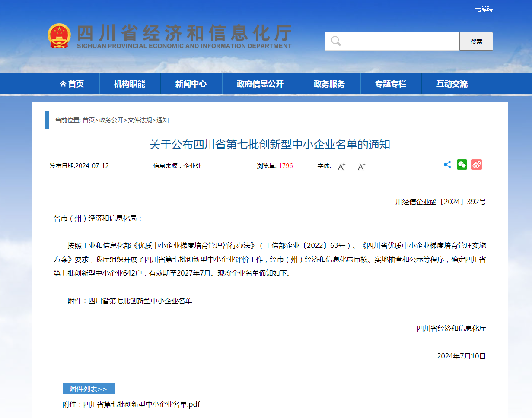Click inside the search input field
This screenshot has height=418, width=532.
pyautogui.click(x=393, y=41)
